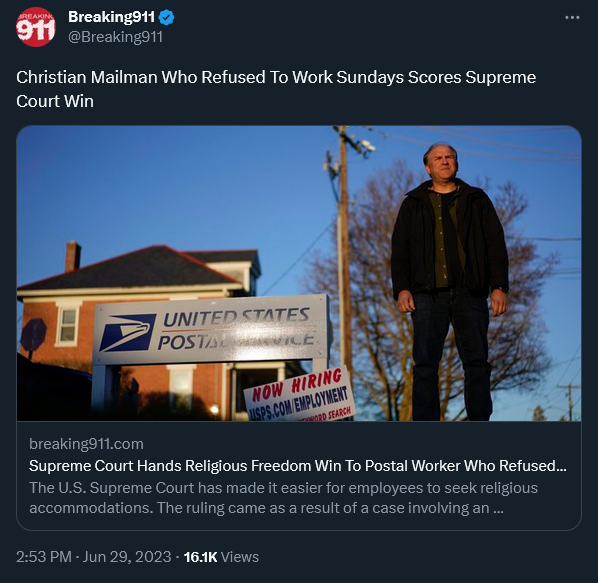Click the 2:53 PM timestamp
Viewport: 598px width, 583px height.
(44, 557)
